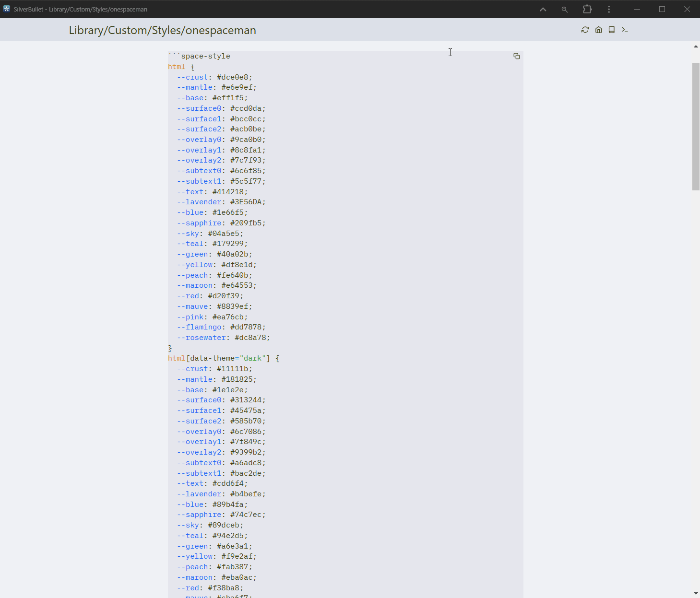Click light --surface1: #bcc0cc line
The height and width of the screenshot is (598, 700).
pyautogui.click(x=221, y=119)
